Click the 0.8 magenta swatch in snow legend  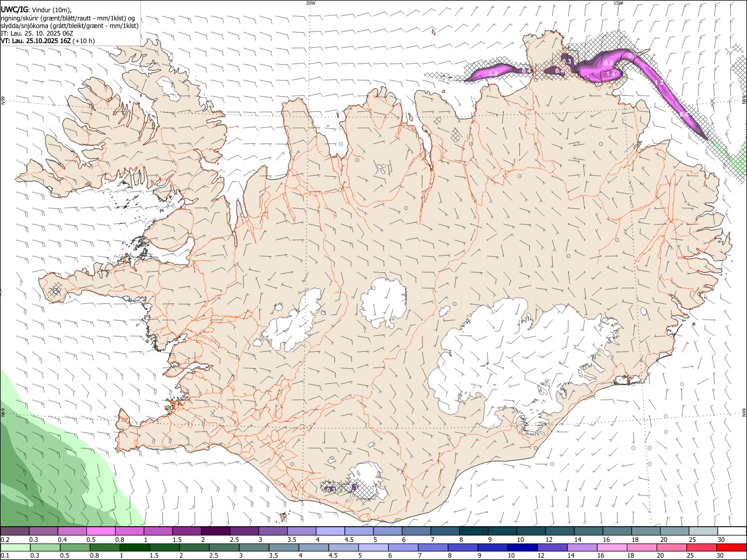130,531
